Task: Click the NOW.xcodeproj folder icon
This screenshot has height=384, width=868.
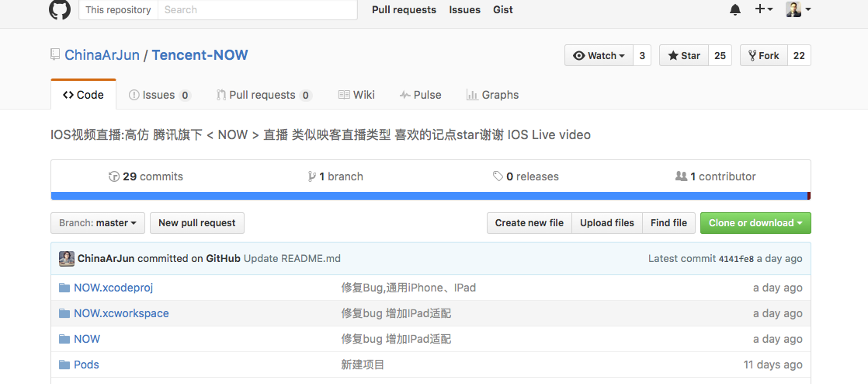Action: 64,288
